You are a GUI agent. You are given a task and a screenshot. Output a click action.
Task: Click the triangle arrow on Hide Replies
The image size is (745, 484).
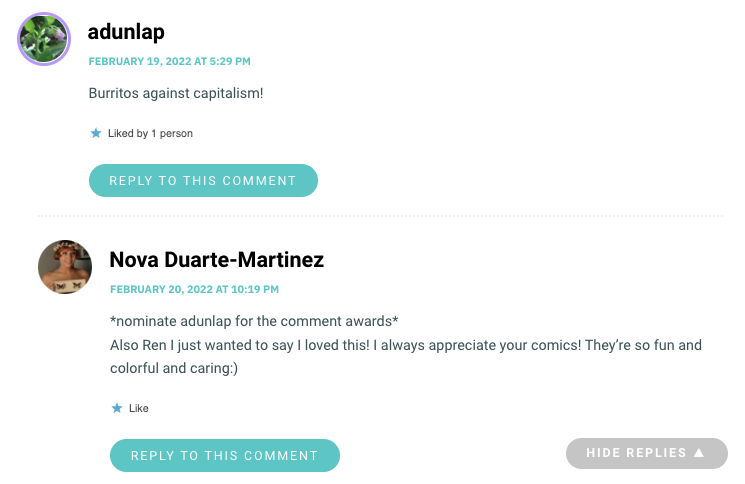pyautogui.click(x=698, y=453)
